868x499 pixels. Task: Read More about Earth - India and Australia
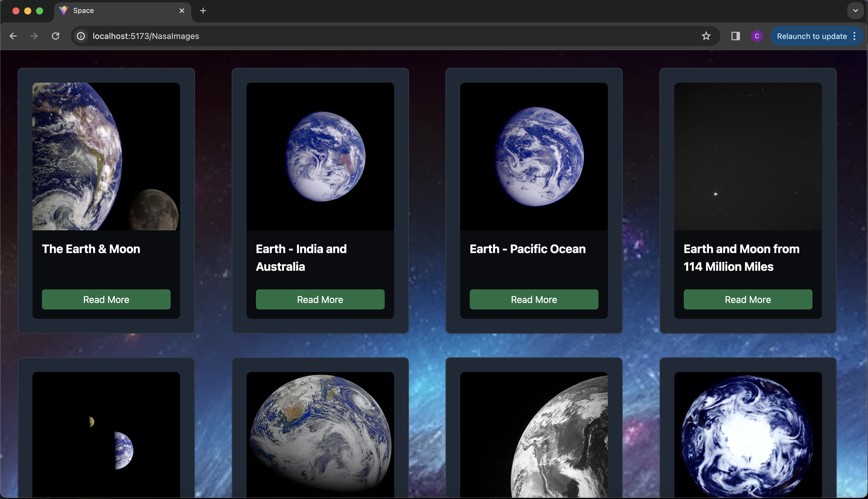point(320,299)
